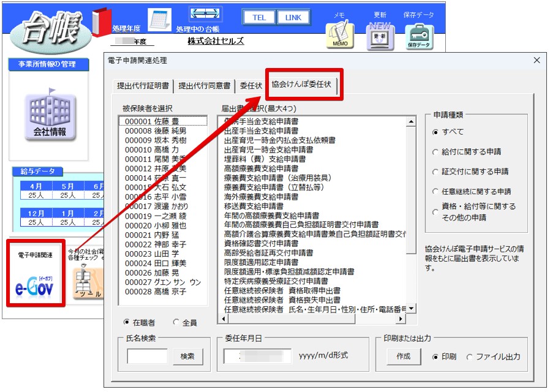Select insured person 000024 田口 輝美
Screen dimensions: 550x392
(x=163, y=263)
